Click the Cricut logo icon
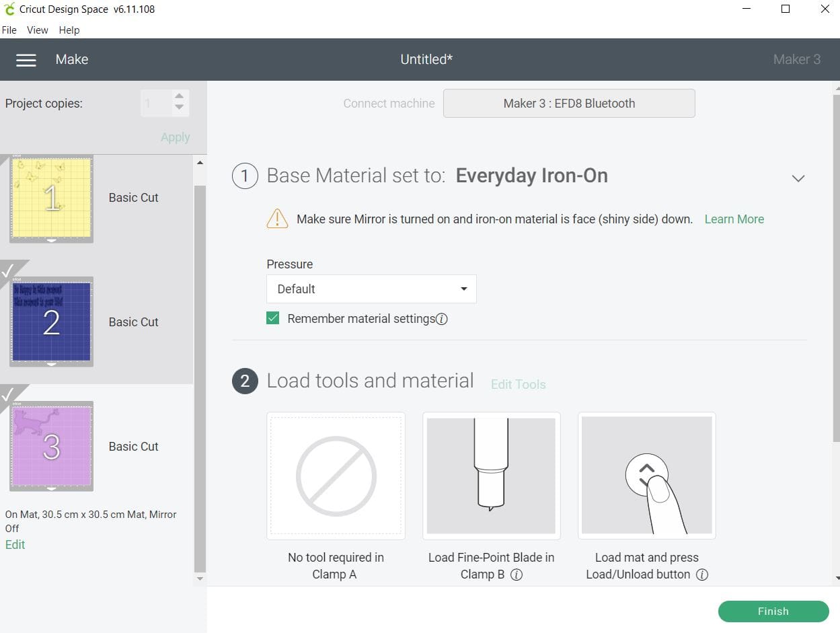The image size is (840, 633). pyautogui.click(x=9, y=9)
